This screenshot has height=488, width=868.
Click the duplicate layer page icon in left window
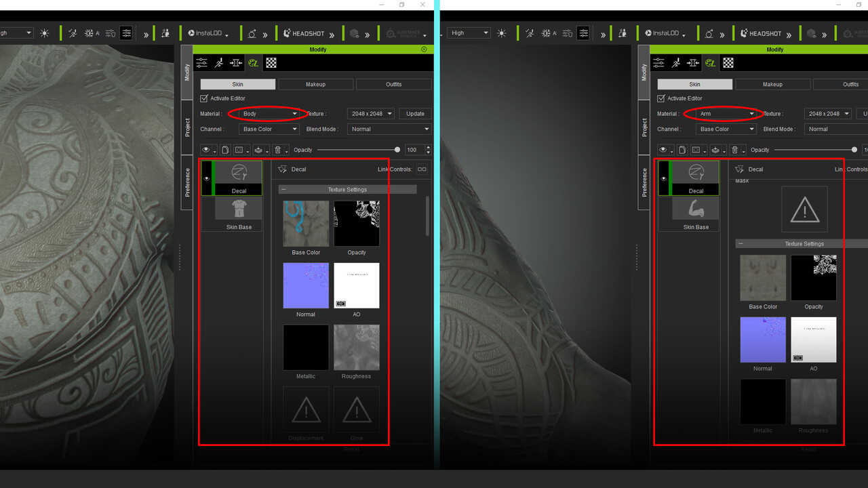point(225,150)
